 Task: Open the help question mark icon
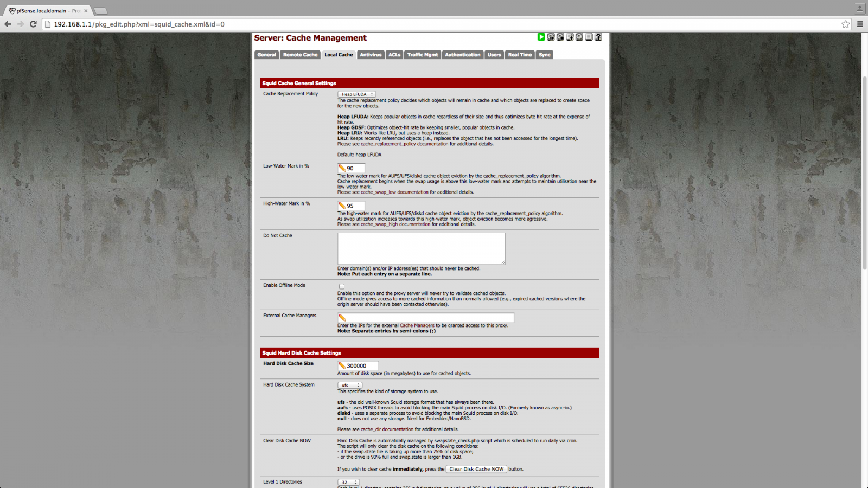tap(598, 37)
